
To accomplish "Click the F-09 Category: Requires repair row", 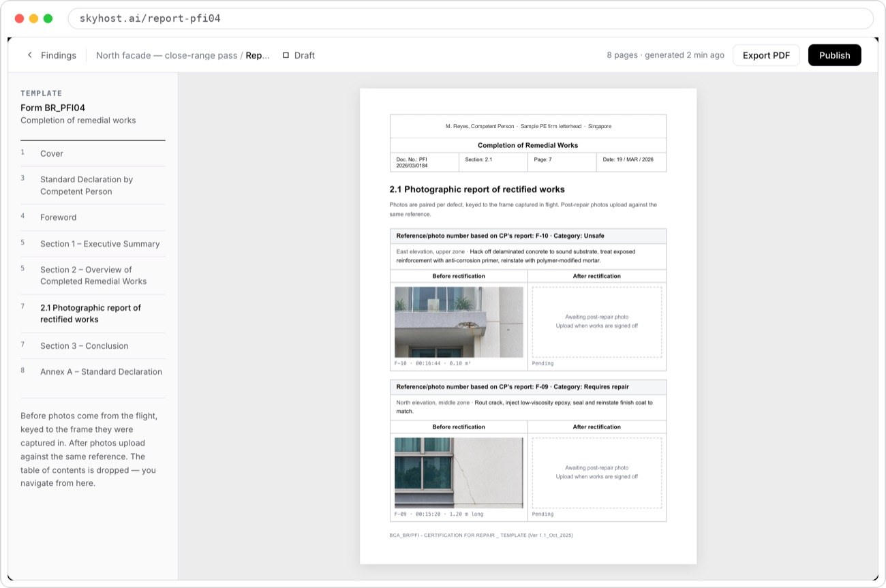I will (x=528, y=387).
